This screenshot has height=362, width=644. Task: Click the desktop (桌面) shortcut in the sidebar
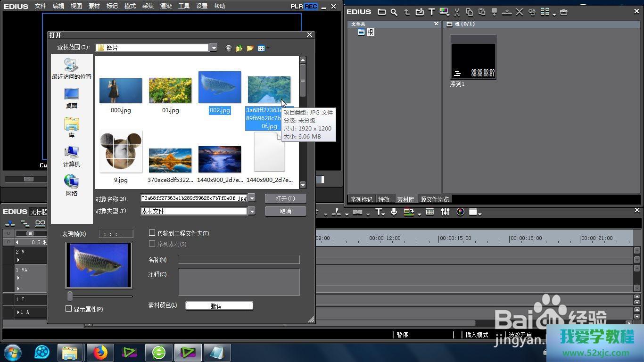(71, 98)
